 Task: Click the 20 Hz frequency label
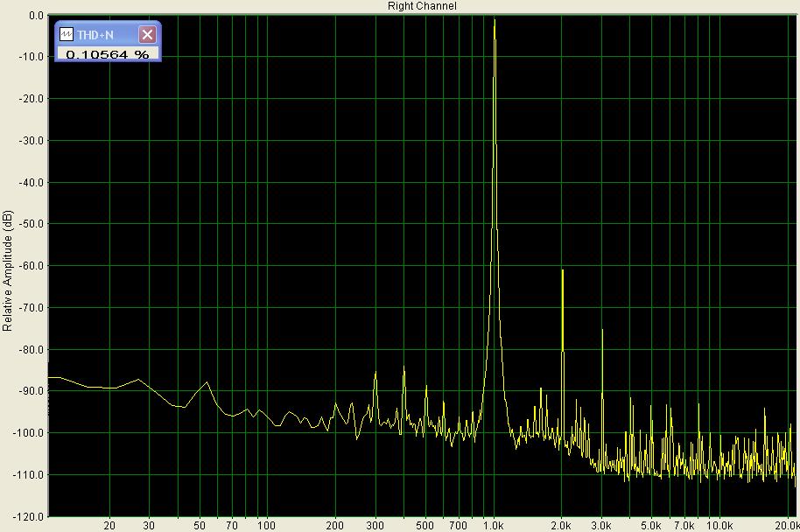pos(109,526)
